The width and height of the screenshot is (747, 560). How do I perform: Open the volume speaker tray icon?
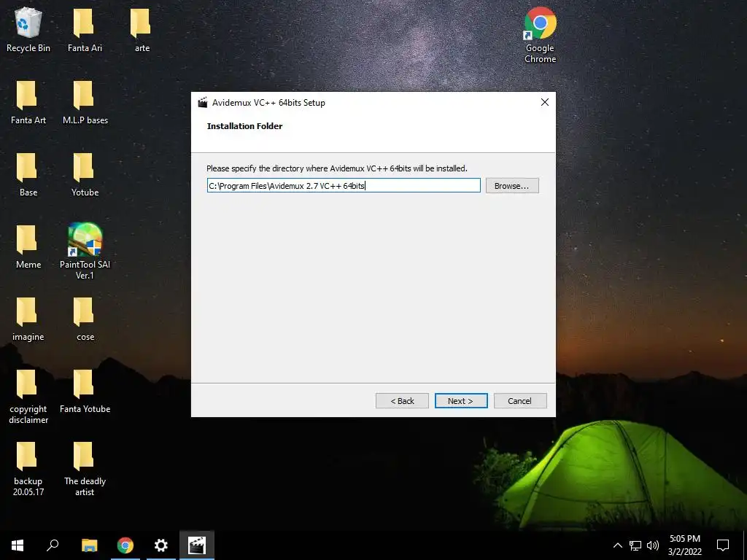coord(653,545)
